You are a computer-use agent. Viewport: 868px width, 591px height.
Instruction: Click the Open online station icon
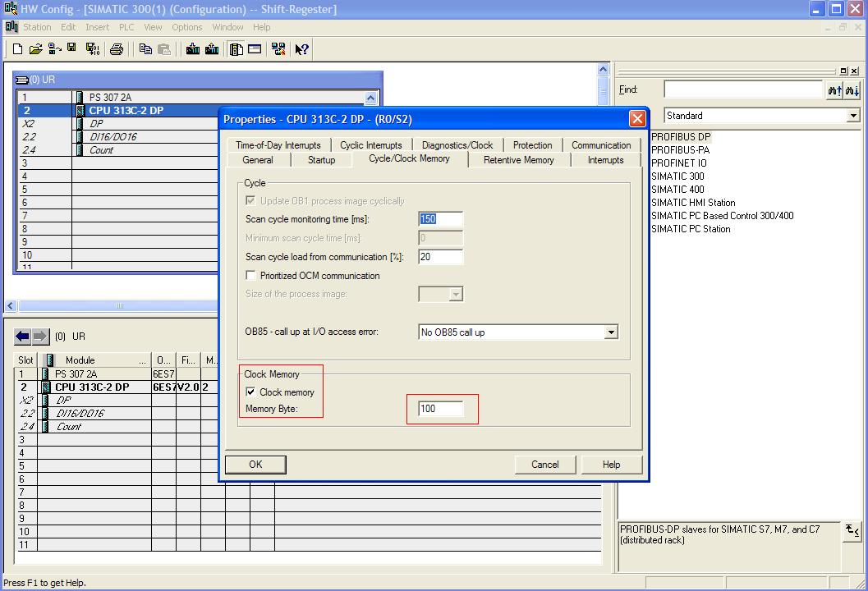click(54, 49)
